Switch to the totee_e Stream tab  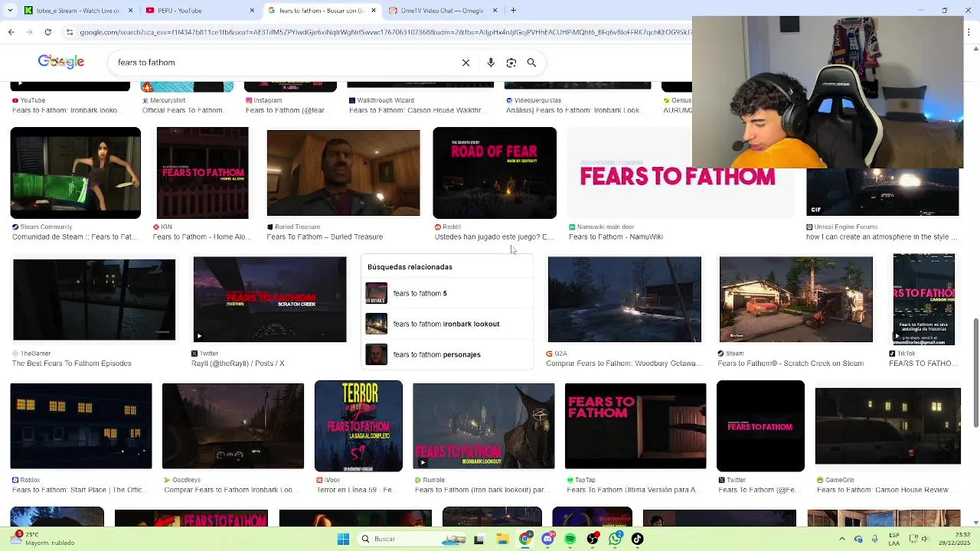click(x=78, y=11)
